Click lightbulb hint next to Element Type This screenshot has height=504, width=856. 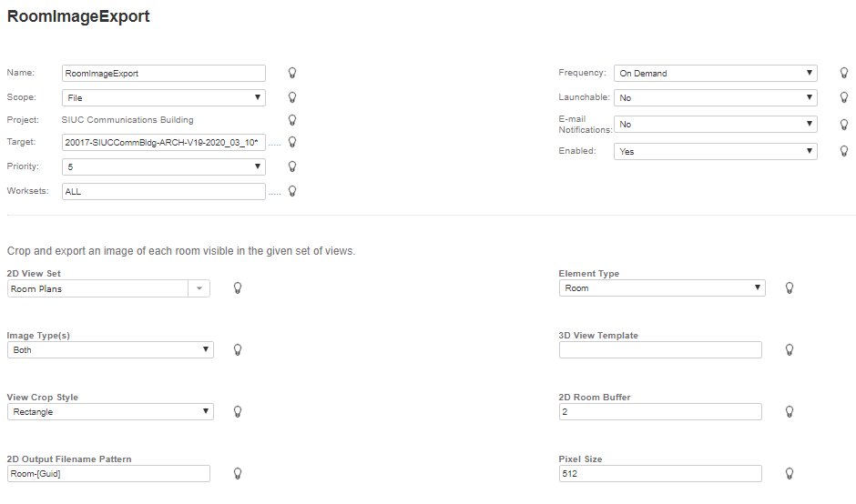click(x=790, y=287)
